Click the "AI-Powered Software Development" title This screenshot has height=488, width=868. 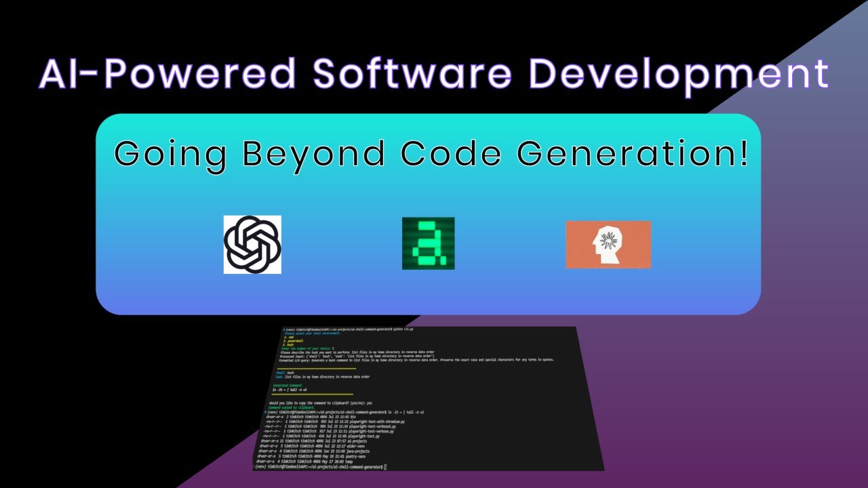click(434, 74)
